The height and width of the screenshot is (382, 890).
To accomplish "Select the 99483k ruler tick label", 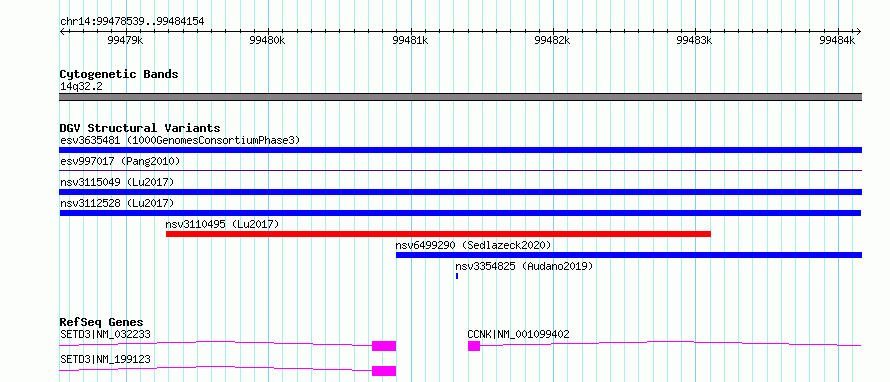I will tap(695, 40).
